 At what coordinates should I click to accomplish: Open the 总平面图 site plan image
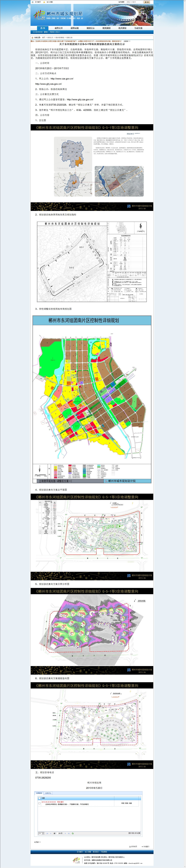tap(92, 537)
